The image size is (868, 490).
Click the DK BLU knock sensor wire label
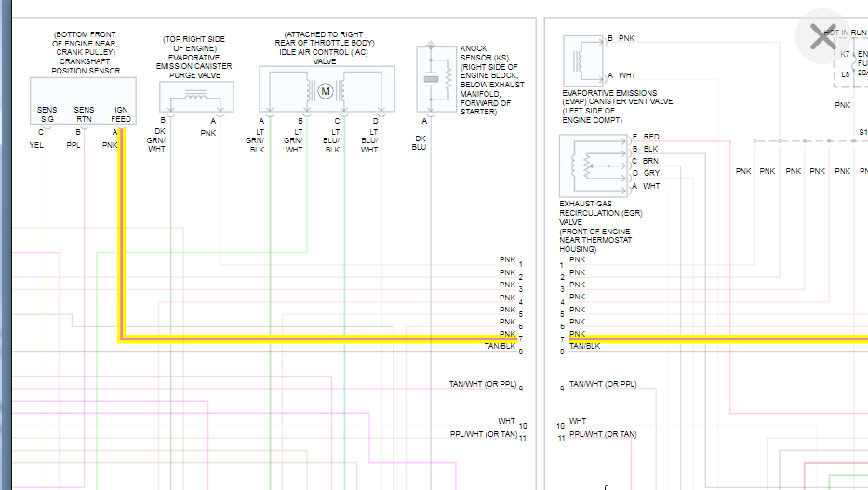pos(420,142)
